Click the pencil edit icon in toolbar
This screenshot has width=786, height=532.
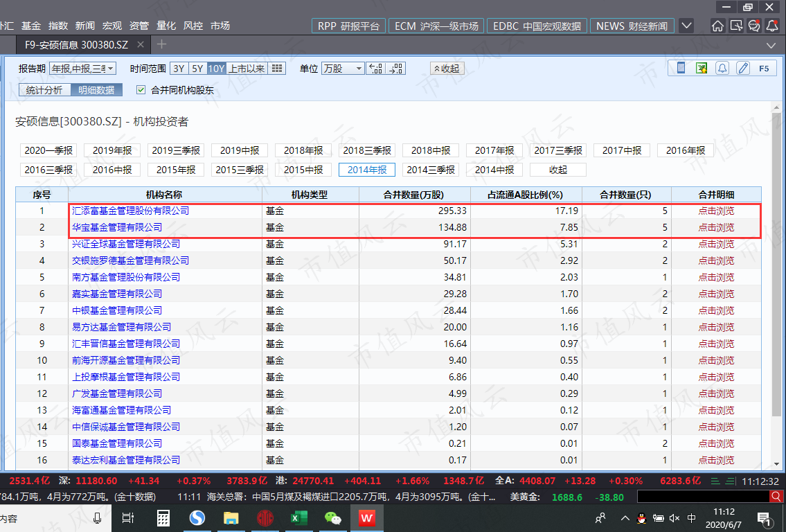click(743, 68)
